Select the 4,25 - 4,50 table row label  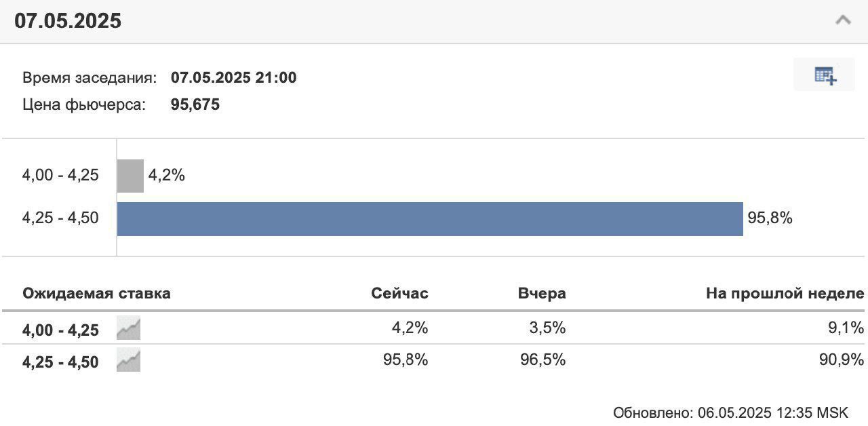(60, 362)
